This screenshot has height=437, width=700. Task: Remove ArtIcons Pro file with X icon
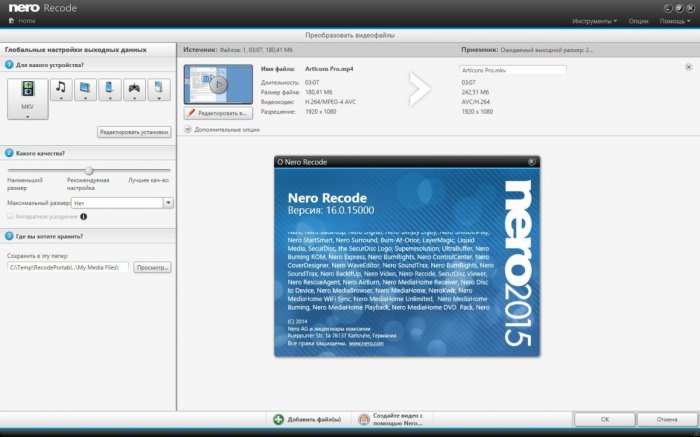(x=688, y=67)
